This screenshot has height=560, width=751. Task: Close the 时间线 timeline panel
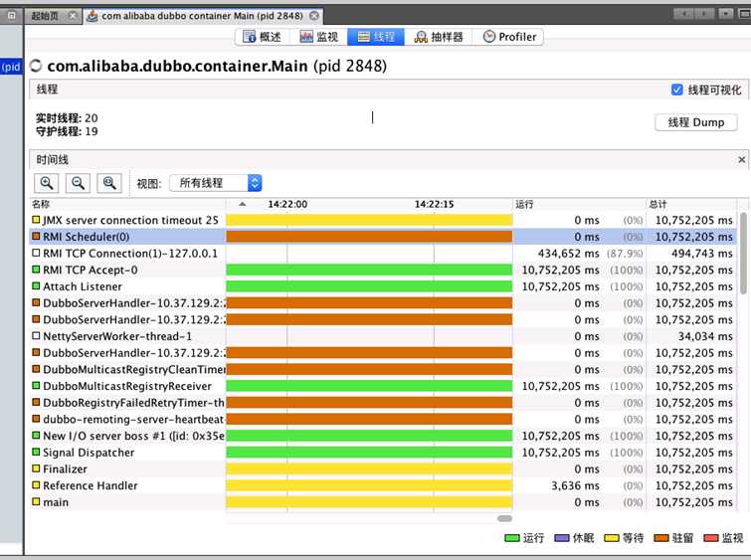(x=741, y=160)
